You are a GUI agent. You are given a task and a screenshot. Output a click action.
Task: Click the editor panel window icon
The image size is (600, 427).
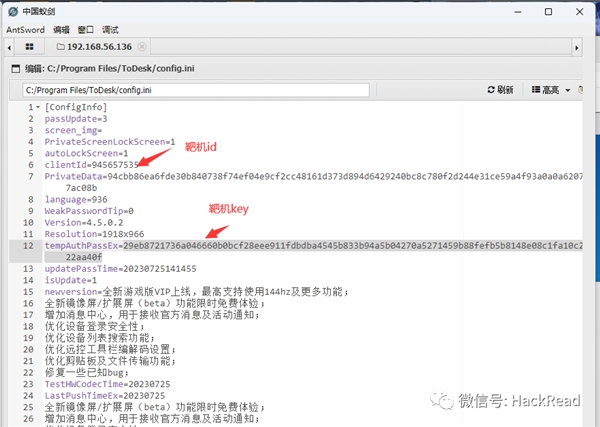click(16, 68)
